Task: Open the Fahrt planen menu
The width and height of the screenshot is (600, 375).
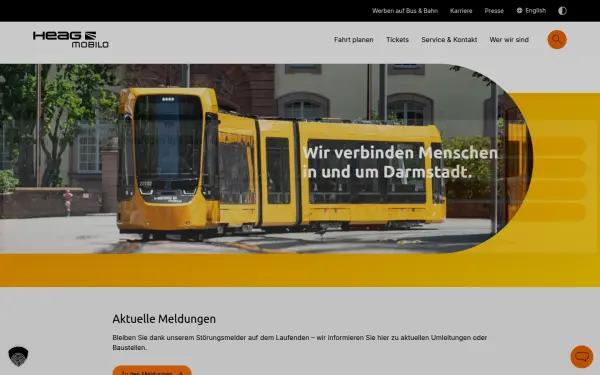Action: [354, 40]
